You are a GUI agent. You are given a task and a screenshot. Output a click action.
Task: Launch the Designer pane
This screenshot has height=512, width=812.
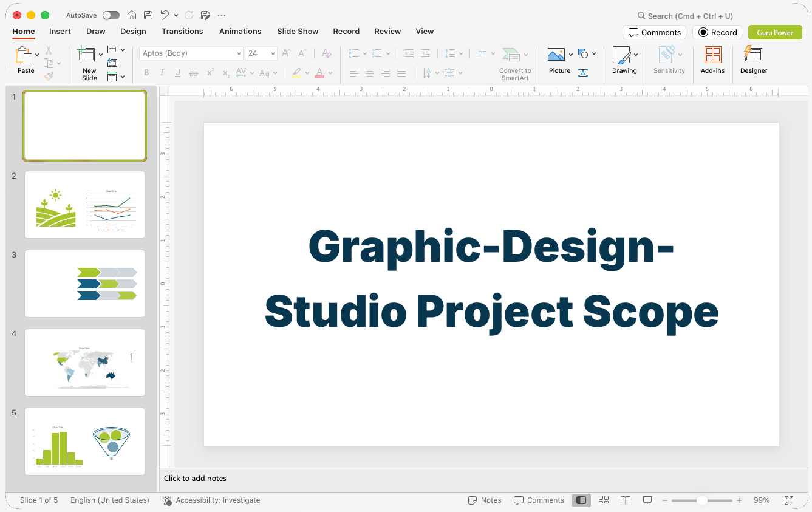pyautogui.click(x=754, y=60)
